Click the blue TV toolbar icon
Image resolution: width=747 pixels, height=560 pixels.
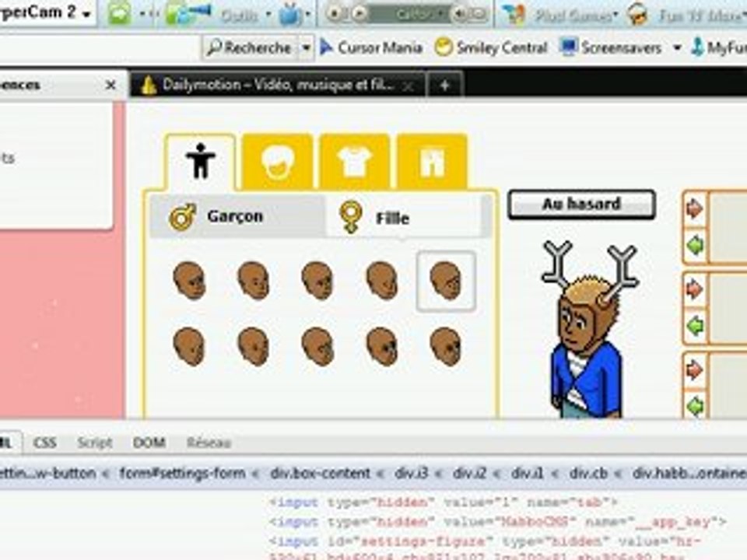290,14
